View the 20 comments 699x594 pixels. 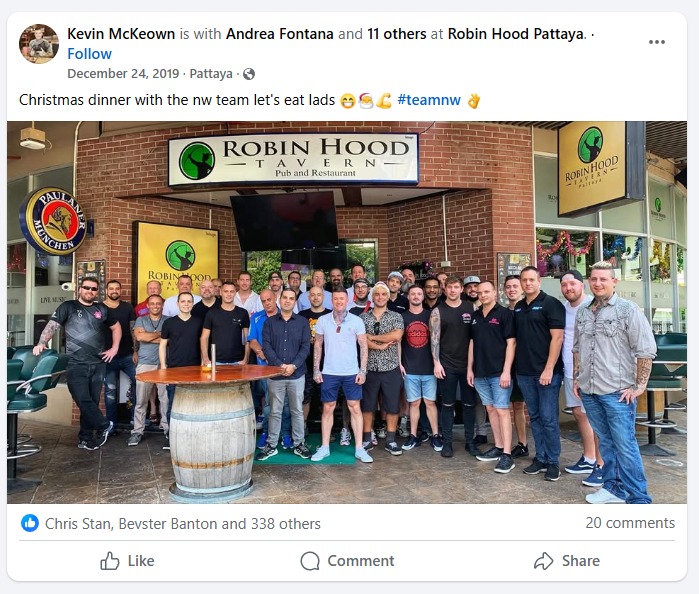[x=630, y=523]
